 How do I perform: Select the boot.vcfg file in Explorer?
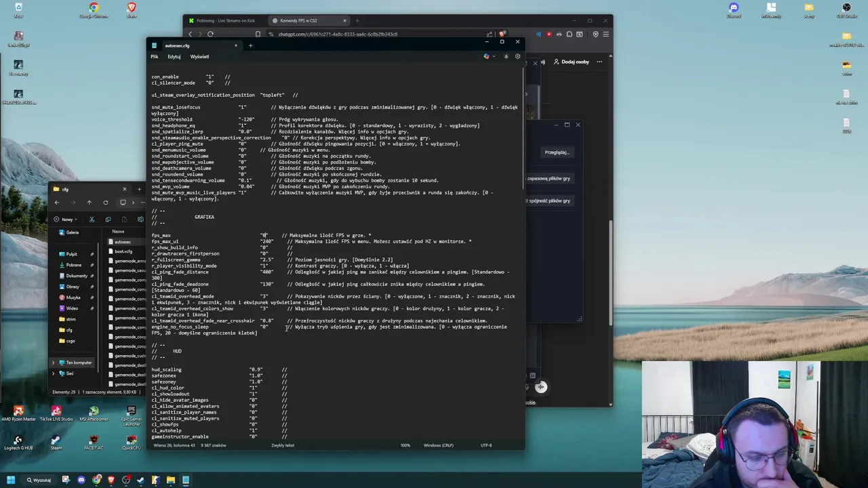[x=121, y=251]
